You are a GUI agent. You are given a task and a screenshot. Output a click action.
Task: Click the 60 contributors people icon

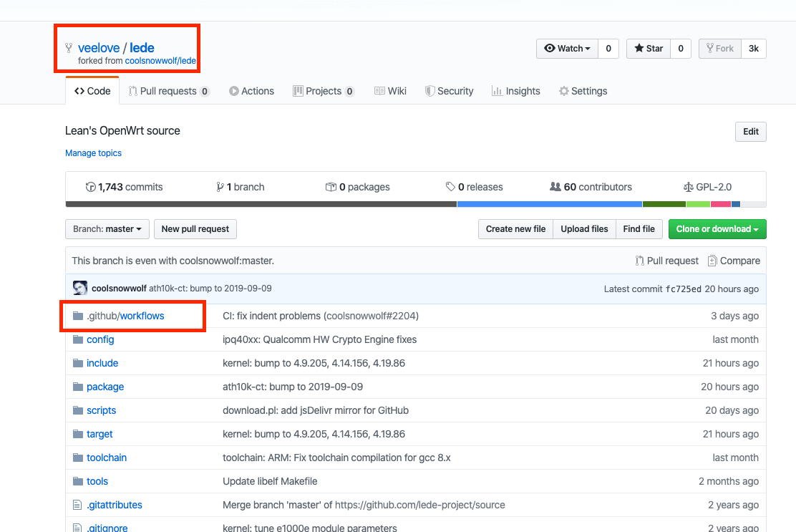(555, 187)
